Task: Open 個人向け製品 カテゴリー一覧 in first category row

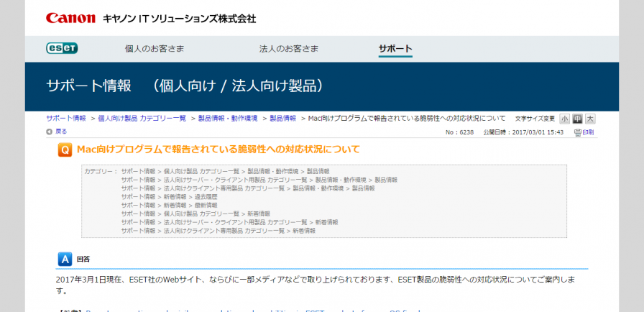Action: 201,171
